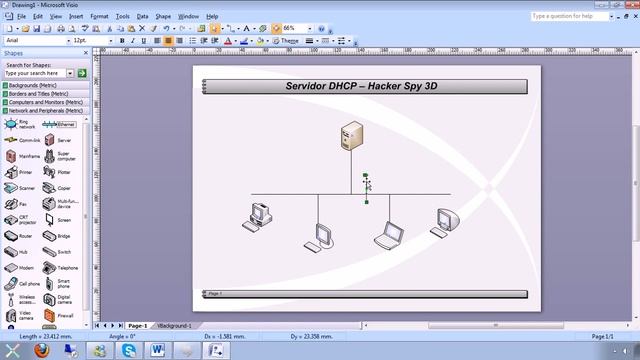This screenshot has width=640, height=360.
Task: Click the green search shapes go button
Action: coord(82,73)
